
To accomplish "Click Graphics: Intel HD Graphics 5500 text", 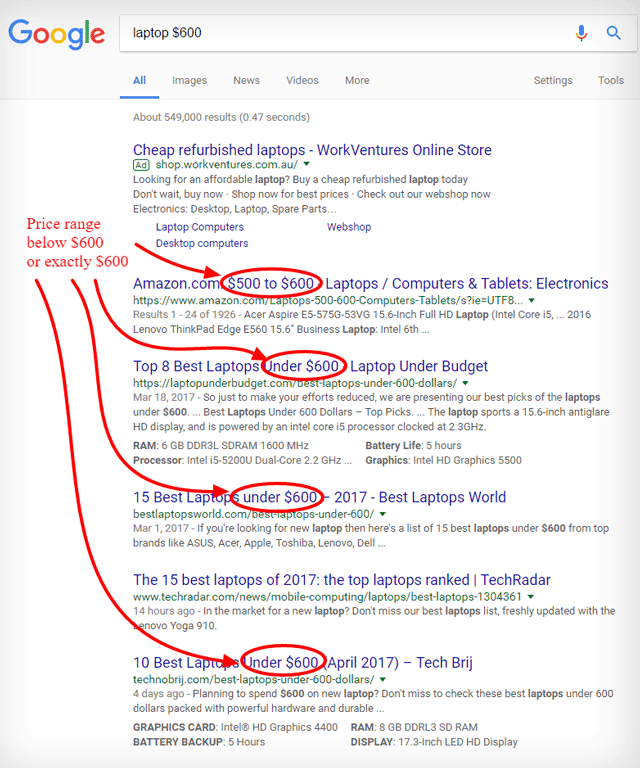I will pyautogui.click(x=444, y=460).
